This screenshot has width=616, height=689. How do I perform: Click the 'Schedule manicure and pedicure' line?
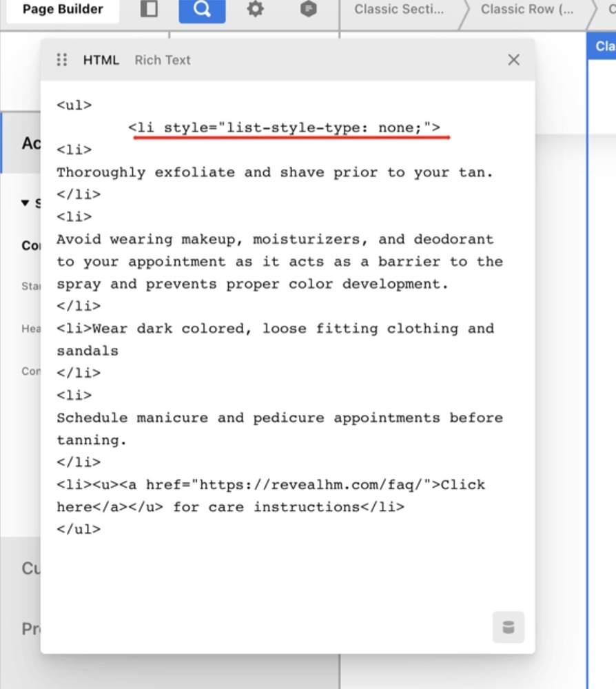(279, 418)
